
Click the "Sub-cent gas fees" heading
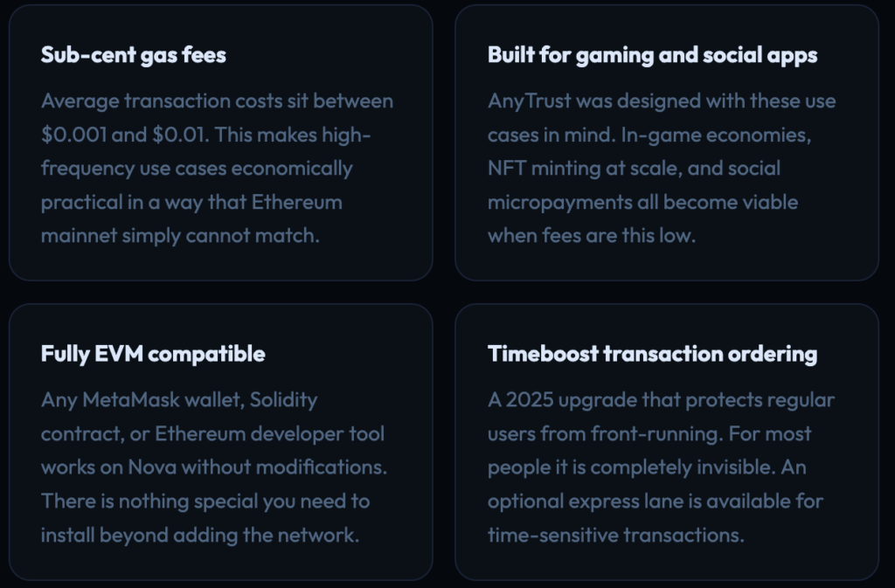pos(134,55)
